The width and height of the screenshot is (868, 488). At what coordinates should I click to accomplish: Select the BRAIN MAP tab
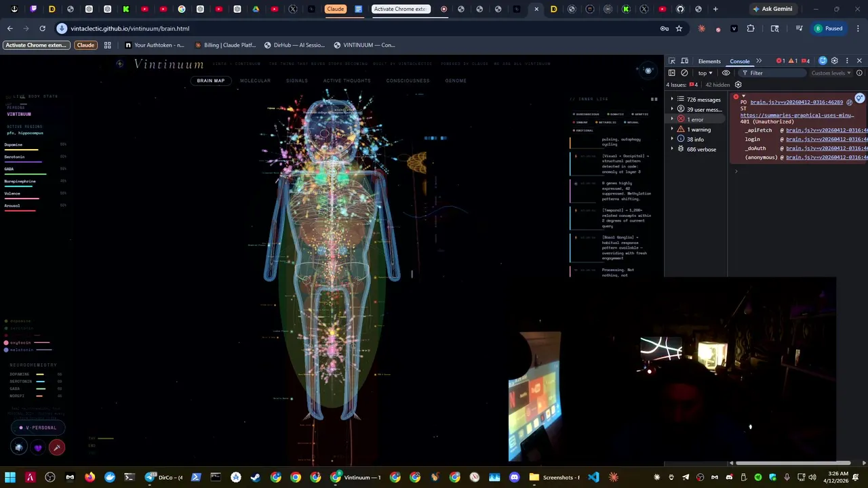pos(210,81)
